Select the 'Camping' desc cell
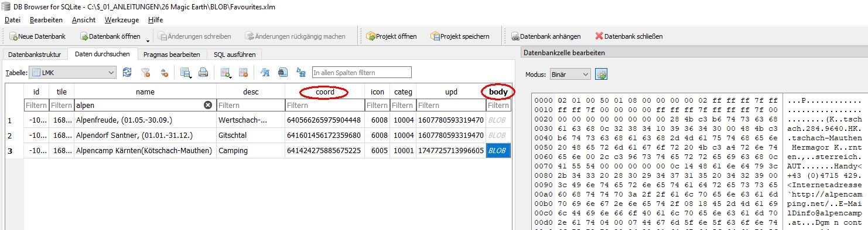This screenshot has width=868, height=230. (250, 151)
